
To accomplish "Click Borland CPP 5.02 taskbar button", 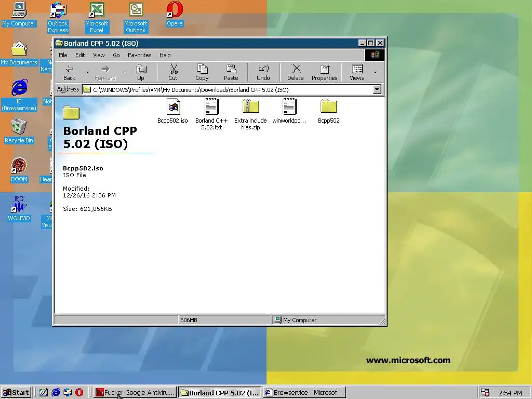I will pos(220,393).
